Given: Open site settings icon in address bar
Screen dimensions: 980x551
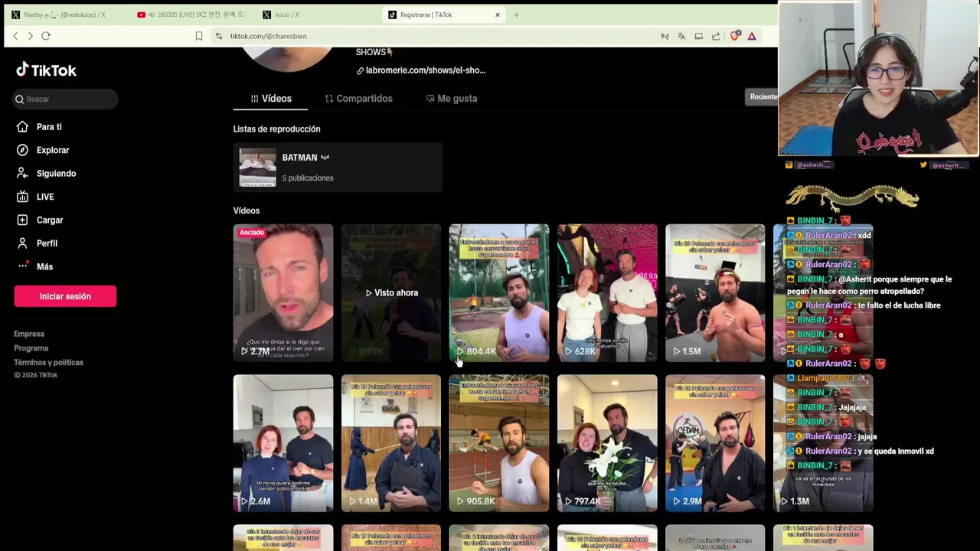Looking at the screenshot, I should (219, 36).
